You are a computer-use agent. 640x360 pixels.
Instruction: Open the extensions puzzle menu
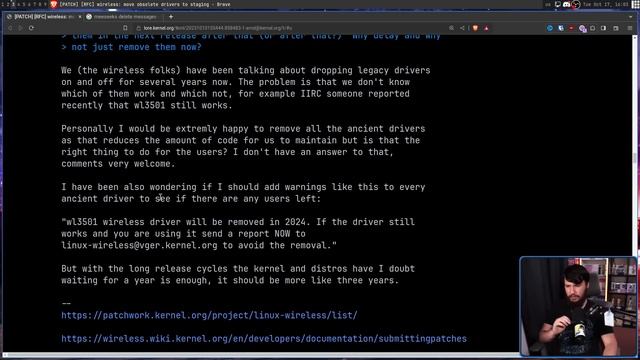point(593,28)
